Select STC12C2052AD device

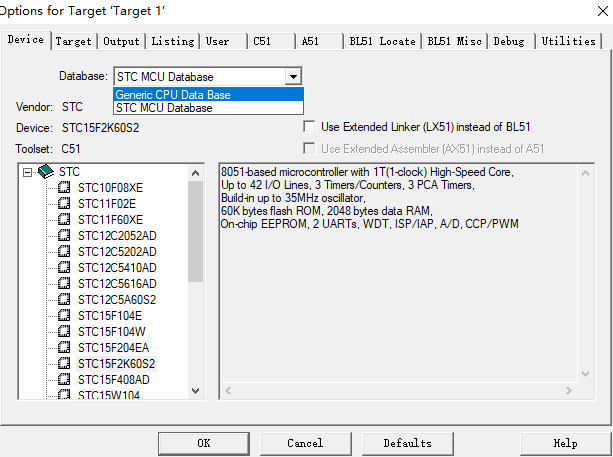tap(117, 236)
